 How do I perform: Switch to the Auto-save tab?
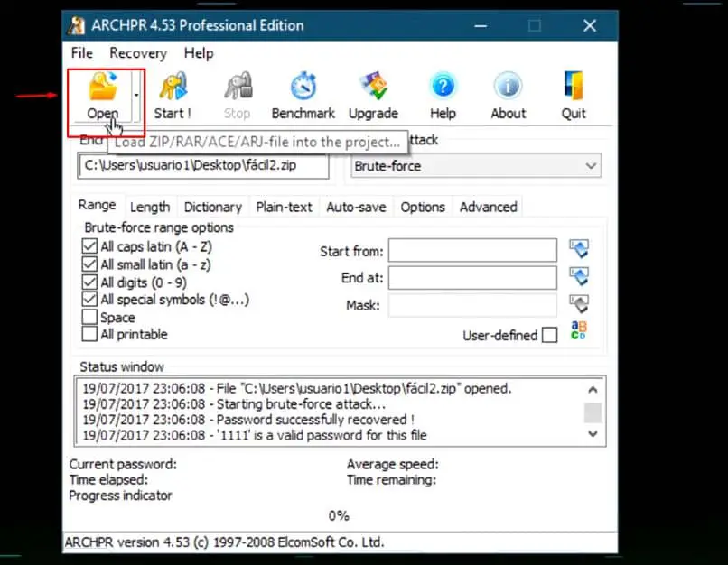356,207
